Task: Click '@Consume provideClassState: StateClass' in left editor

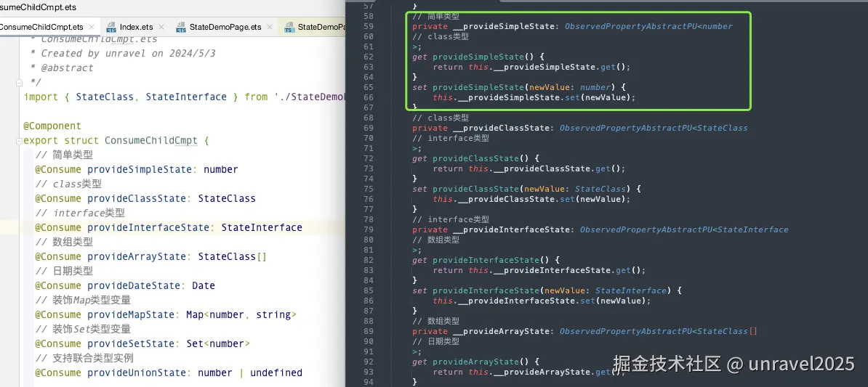Action: tap(145, 198)
